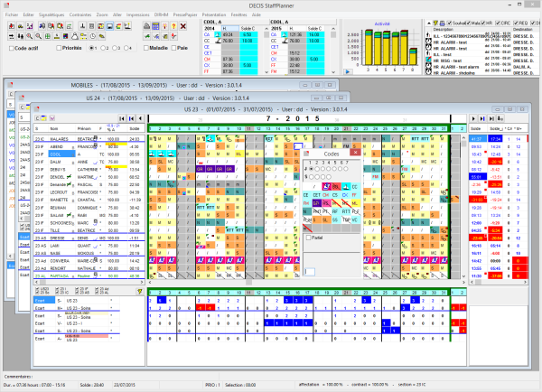Select priority radio button 2
Image resolution: width=542 pixels, height=392 pixels.
tap(102, 48)
